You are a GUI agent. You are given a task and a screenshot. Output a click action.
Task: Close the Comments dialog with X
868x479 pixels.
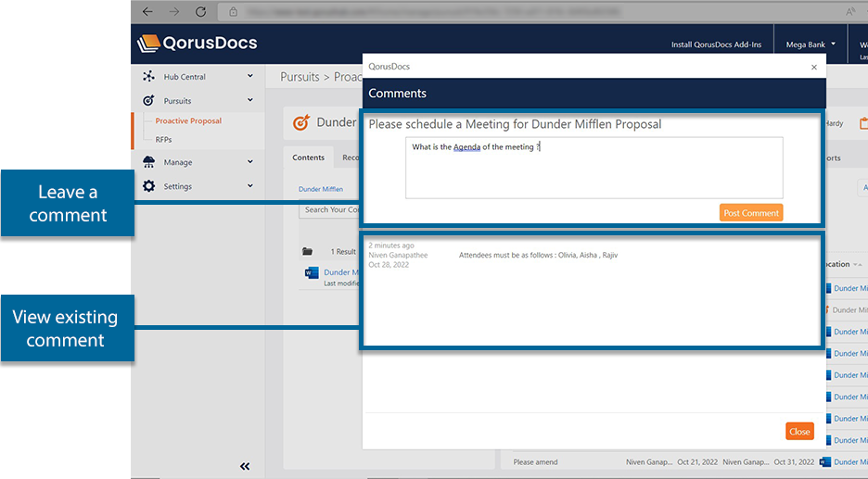click(x=814, y=67)
